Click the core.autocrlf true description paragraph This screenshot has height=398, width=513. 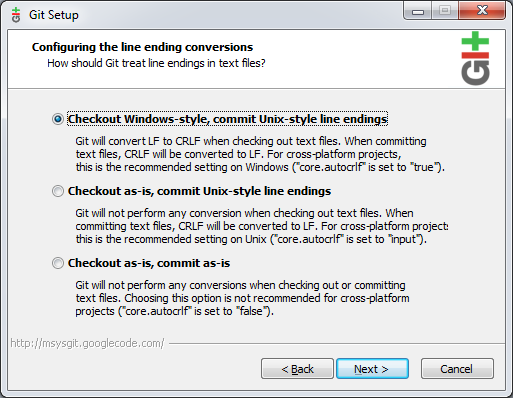click(260, 154)
